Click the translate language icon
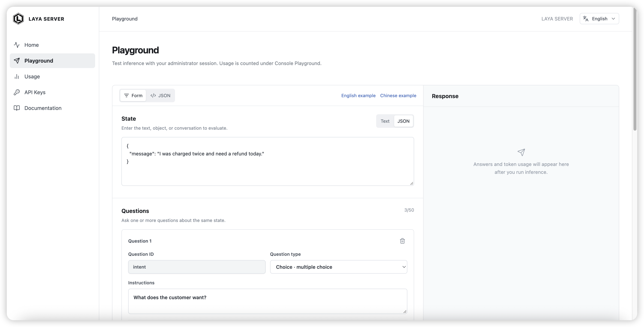 pos(586,19)
